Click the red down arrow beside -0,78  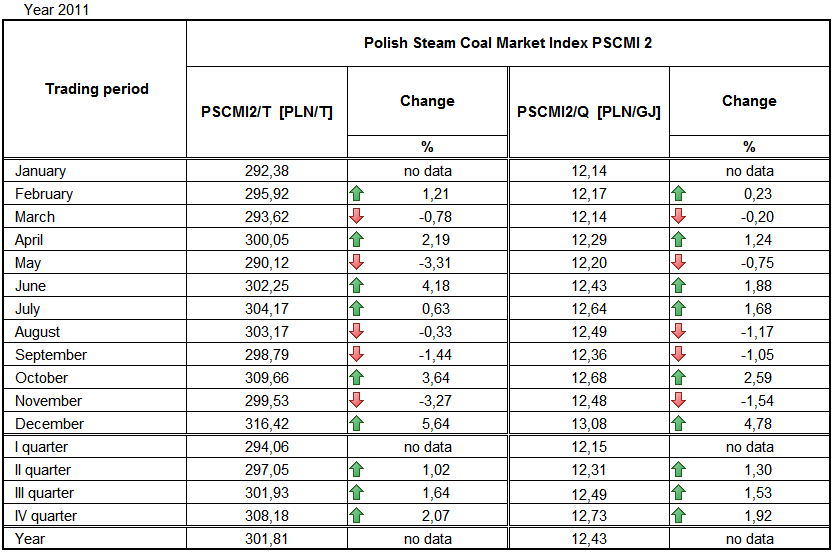[x=356, y=217]
